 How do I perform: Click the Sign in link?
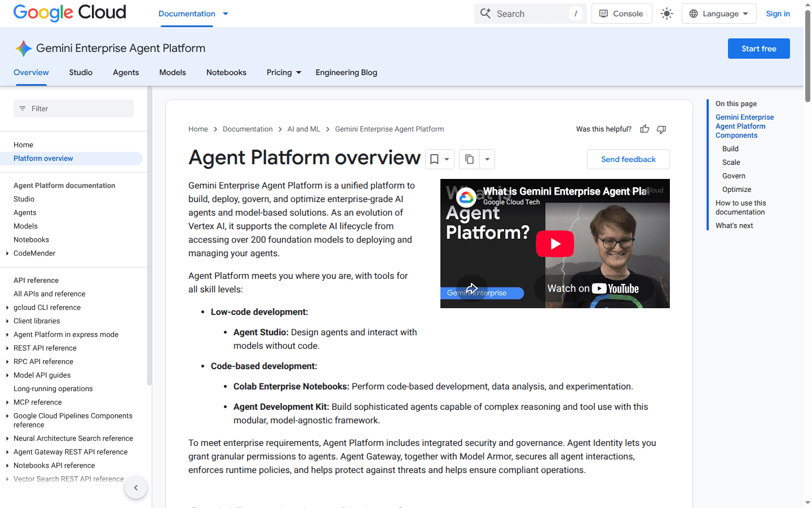click(778, 14)
